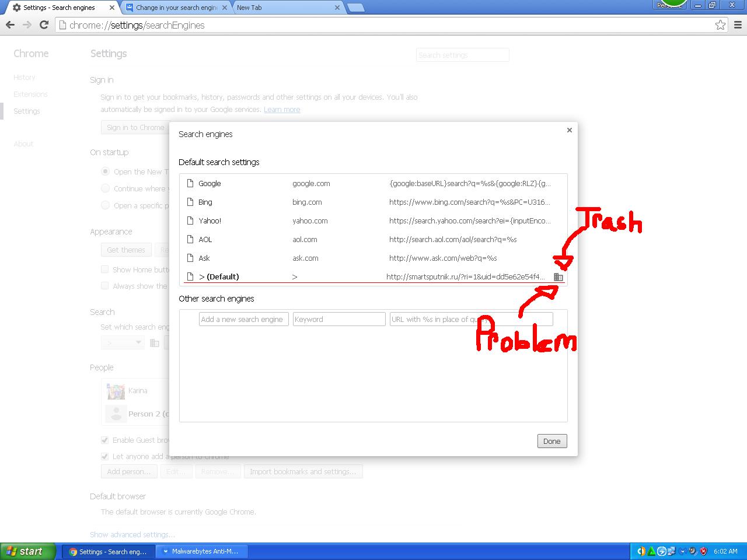Toggle 'Always show the bookmarks bar' checkbox

coord(105,286)
